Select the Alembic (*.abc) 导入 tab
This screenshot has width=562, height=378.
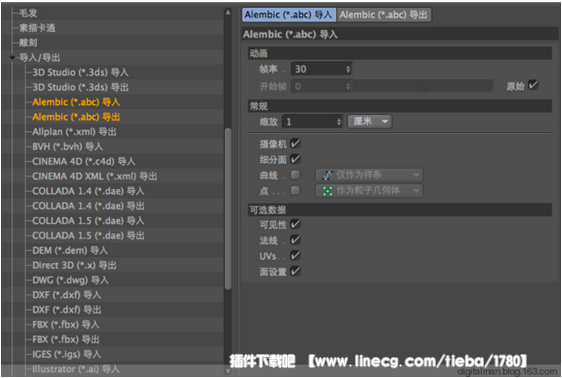pos(289,15)
